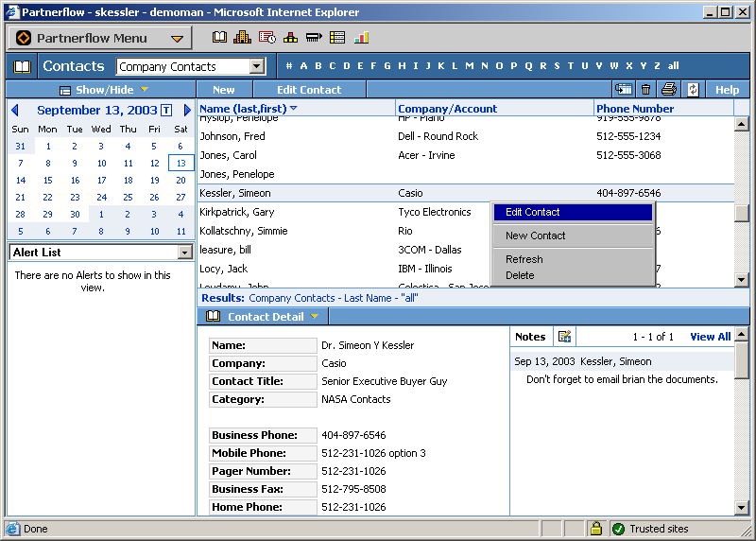Click the View All notes link
This screenshot has height=541, width=756.
(x=711, y=337)
